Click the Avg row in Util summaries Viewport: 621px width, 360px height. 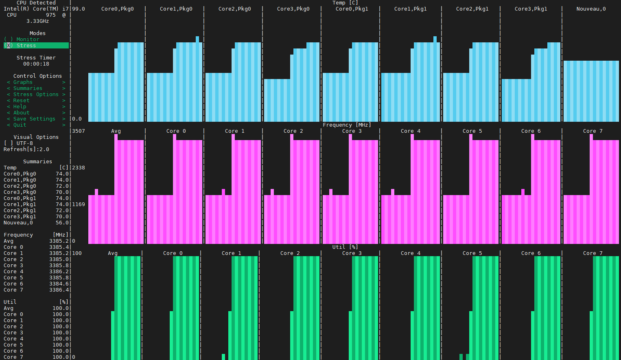tap(36, 308)
